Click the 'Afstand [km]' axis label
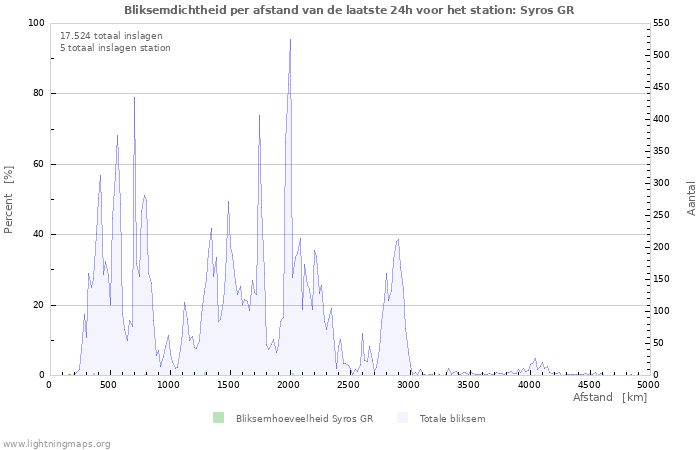700x450 pixels. click(610, 397)
